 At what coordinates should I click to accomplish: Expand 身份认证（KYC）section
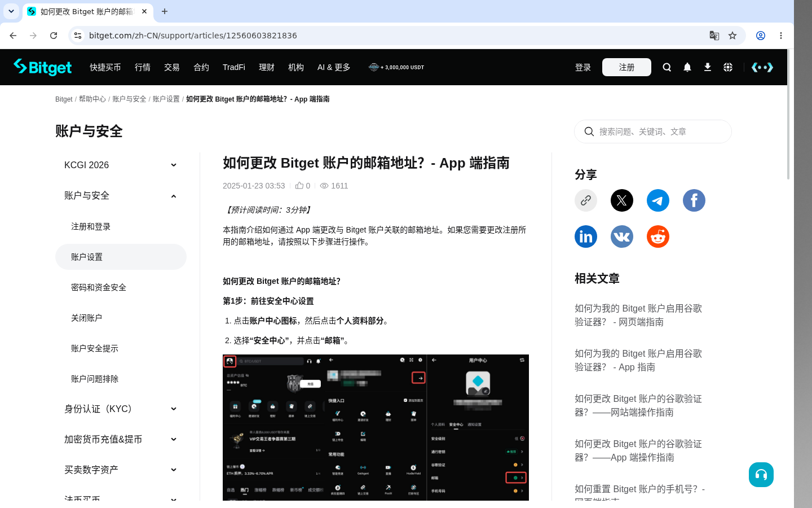pos(121,409)
